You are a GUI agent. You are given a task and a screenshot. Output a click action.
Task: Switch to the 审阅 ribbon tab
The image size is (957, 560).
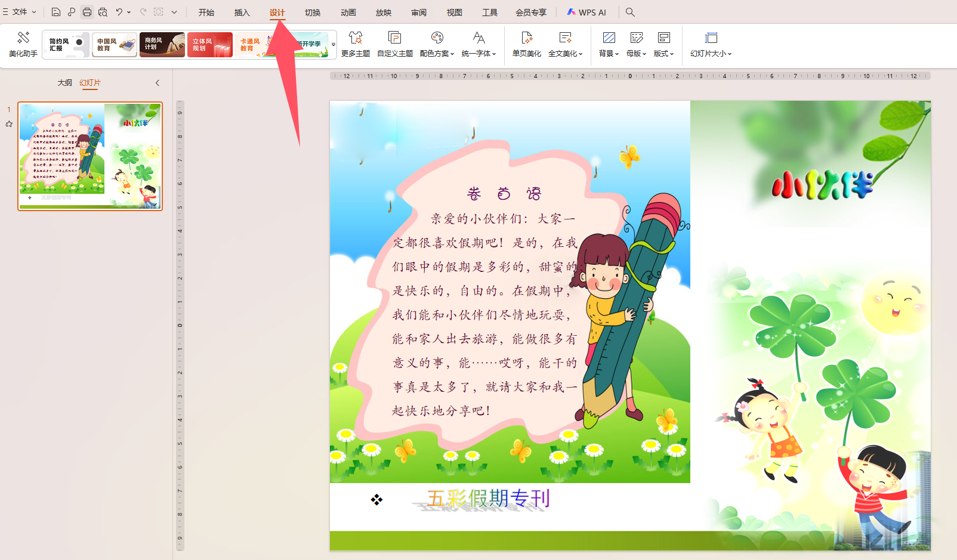coord(419,12)
